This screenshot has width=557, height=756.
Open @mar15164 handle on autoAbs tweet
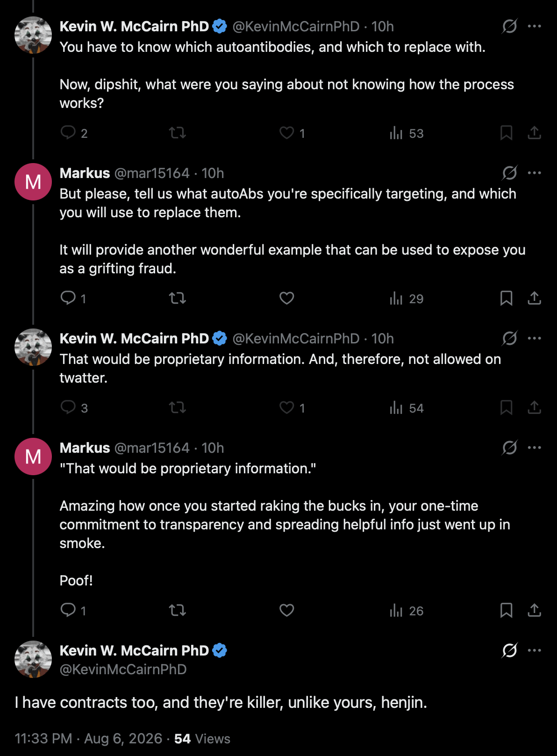[152, 173]
